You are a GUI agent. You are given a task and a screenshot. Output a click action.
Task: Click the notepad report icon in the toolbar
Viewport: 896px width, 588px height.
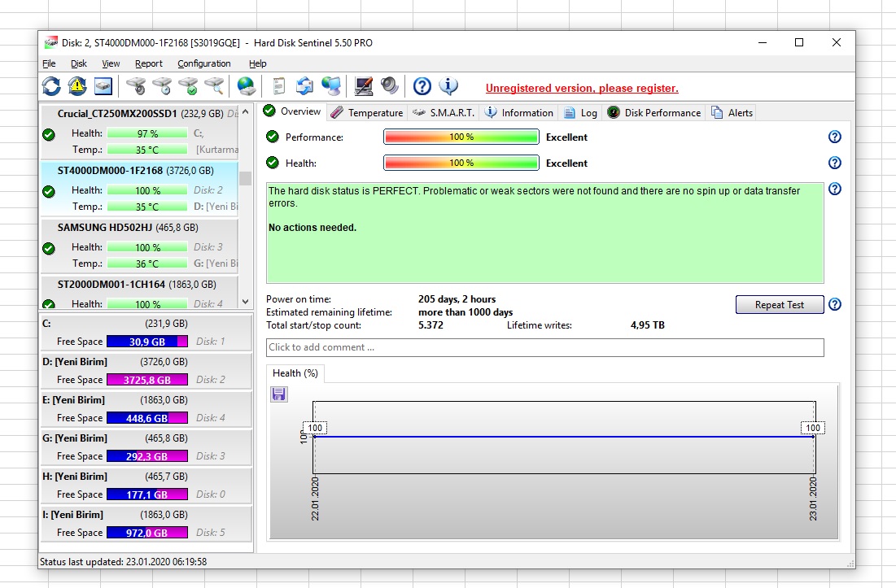(279, 86)
